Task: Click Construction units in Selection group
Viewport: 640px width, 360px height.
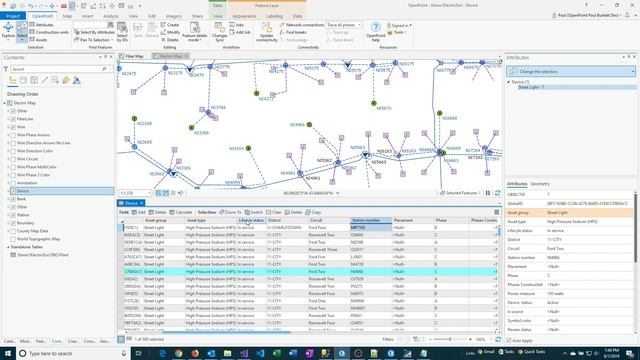Action: [49, 32]
